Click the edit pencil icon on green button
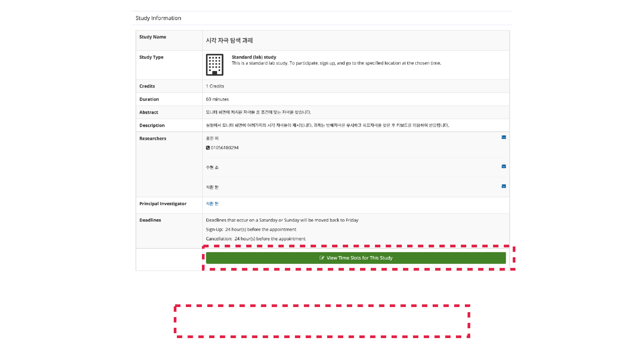 322,258
